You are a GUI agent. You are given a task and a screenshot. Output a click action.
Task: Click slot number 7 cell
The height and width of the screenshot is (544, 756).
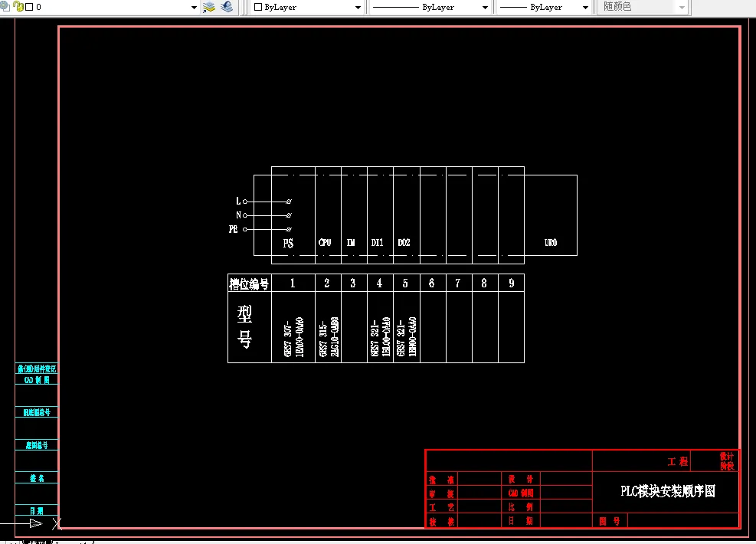[457, 283]
